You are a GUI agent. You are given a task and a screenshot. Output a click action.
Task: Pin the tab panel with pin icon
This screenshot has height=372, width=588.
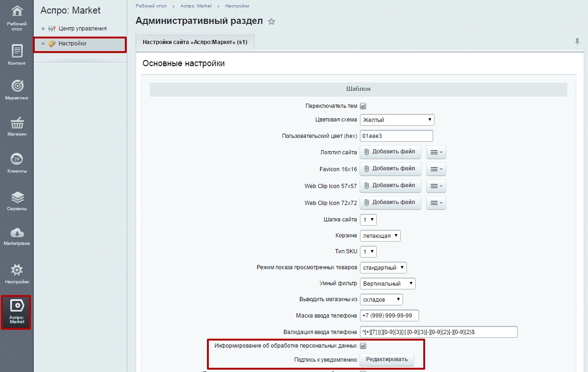[577, 42]
